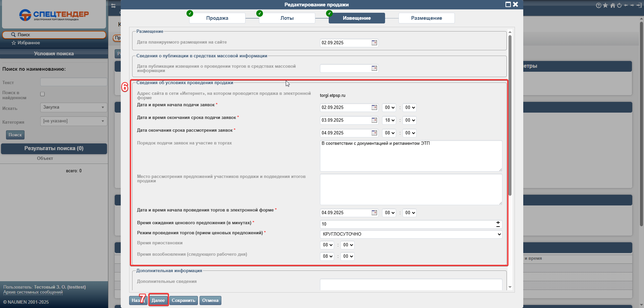Click the place of proposal review text area

click(x=411, y=189)
